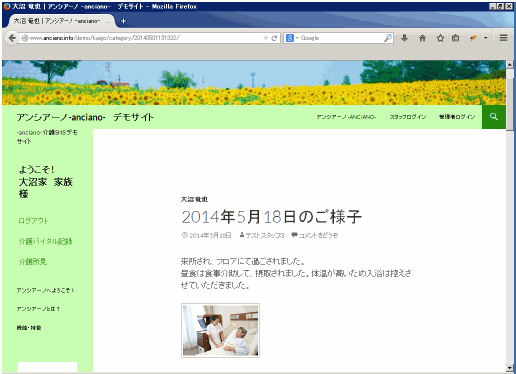
Task: Open a new tab with plus button
Action: click(x=123, y=21)
